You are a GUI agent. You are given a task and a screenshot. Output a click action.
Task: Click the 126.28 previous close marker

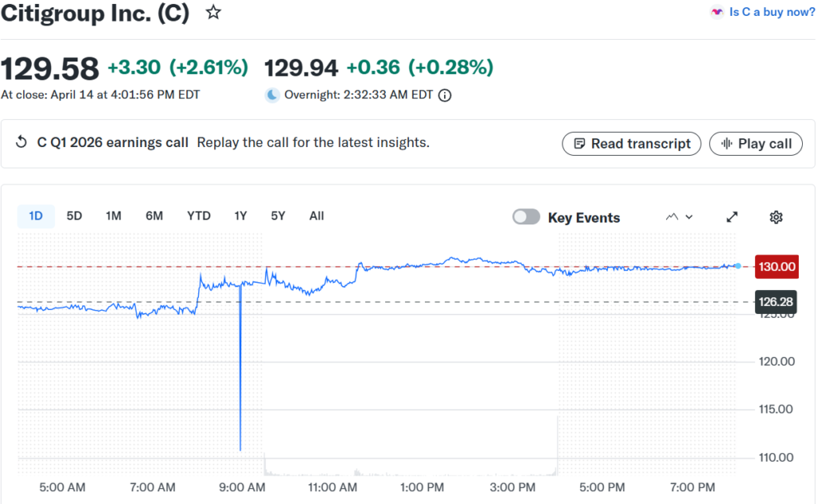pyautogui.click(x=775, y=302)
